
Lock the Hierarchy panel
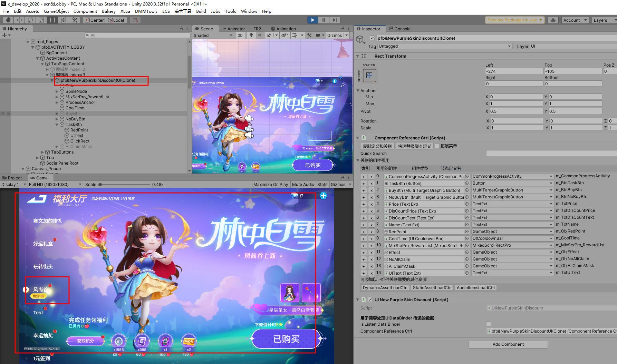click(181, 29)
